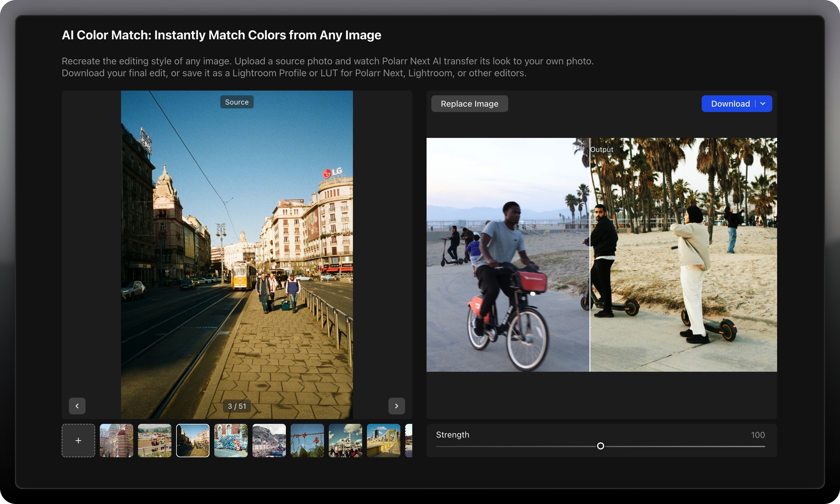This screenshot has height=504, width=840.
Task: Select the brick church thumbnail
Action: click(x=116, y=441)
